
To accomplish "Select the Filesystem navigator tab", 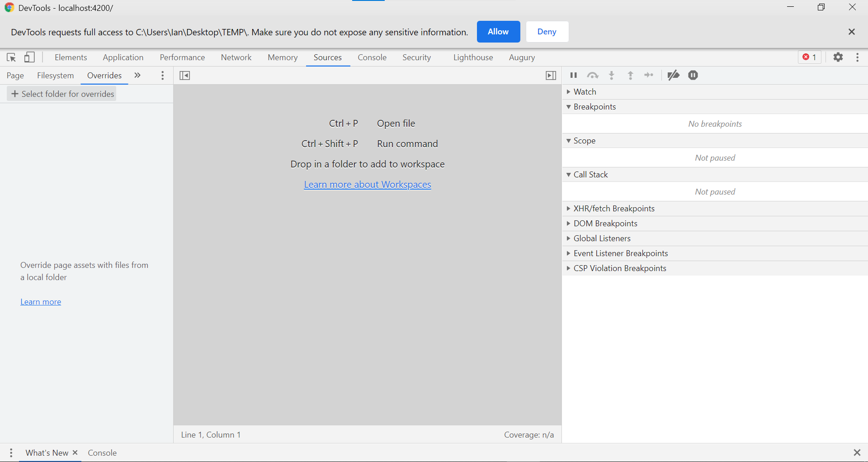I will point(55,76).
